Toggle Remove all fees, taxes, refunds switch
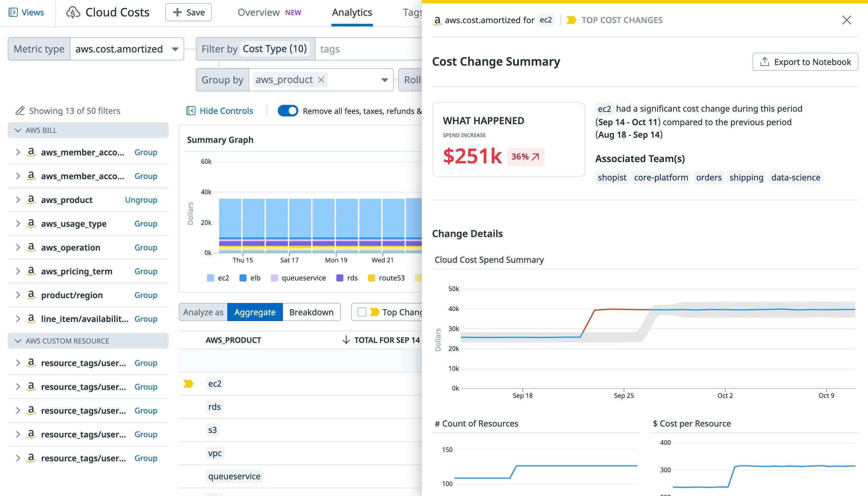 click(x=288, y=111)
